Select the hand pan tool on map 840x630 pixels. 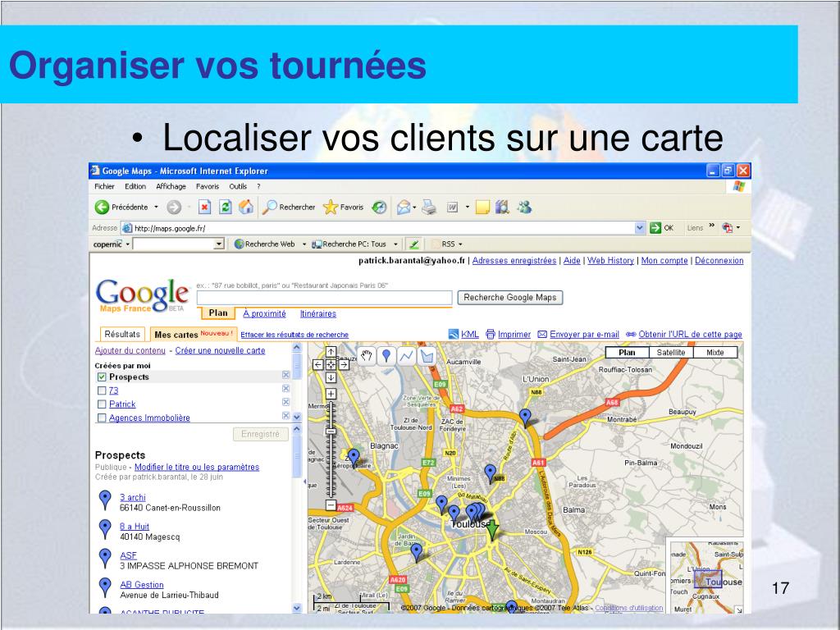[x=367, y=356]
